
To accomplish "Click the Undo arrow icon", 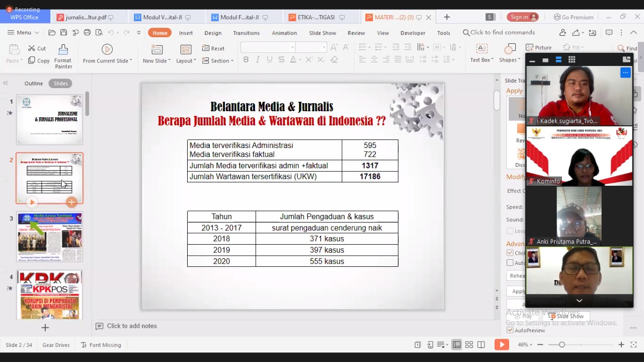I will [x=111, y=33].
